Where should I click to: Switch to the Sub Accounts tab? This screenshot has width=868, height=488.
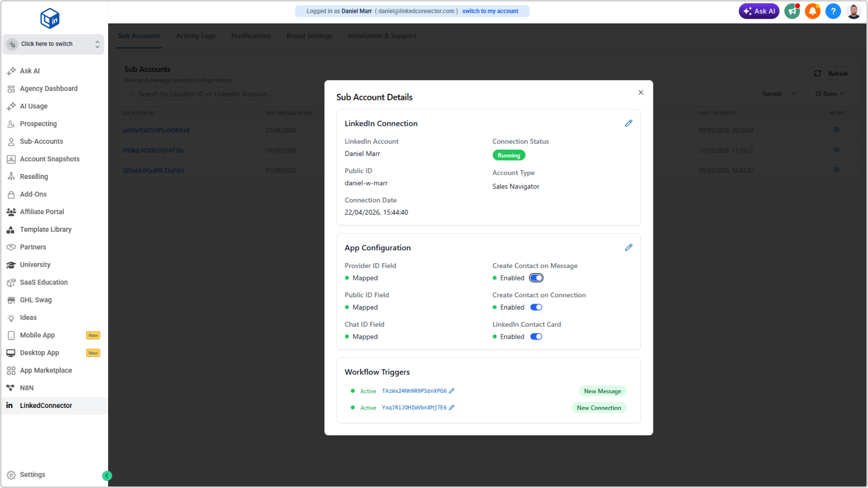pyautogui.click(x=139, y=36)
